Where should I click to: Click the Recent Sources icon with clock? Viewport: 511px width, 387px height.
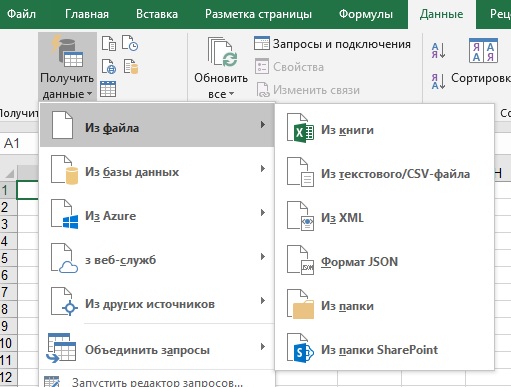pos(130,43)
